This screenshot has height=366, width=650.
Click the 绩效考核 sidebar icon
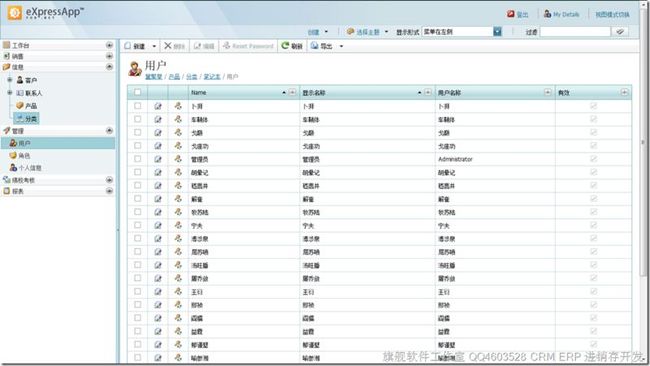pos(7,180)
